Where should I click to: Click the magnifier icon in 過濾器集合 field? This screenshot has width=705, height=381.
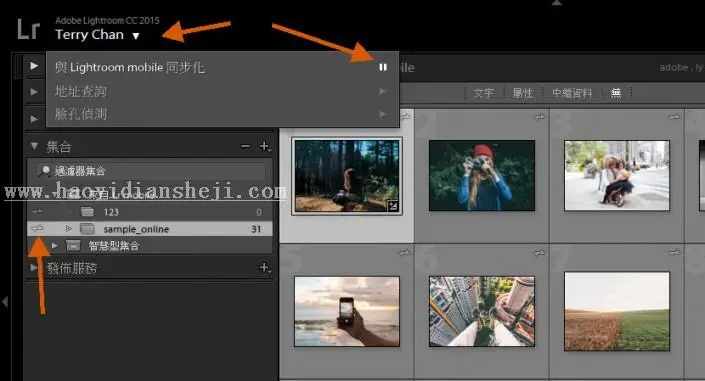[x=44, y=171]
